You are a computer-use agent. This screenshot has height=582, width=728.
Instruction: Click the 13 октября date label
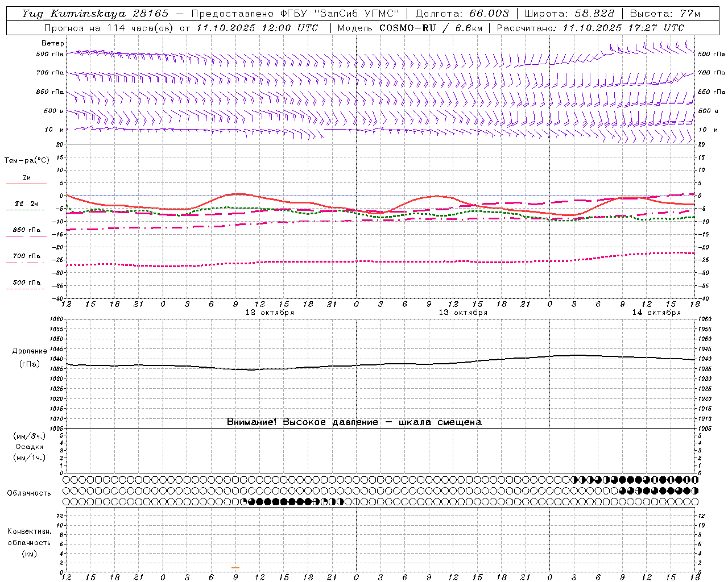point(463,313)
